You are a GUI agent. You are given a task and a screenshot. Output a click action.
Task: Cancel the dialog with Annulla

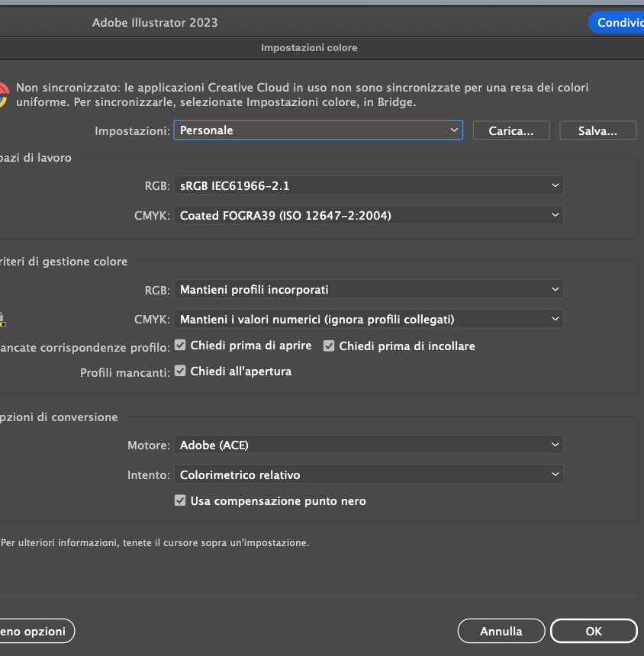click(x=501, y=631)
